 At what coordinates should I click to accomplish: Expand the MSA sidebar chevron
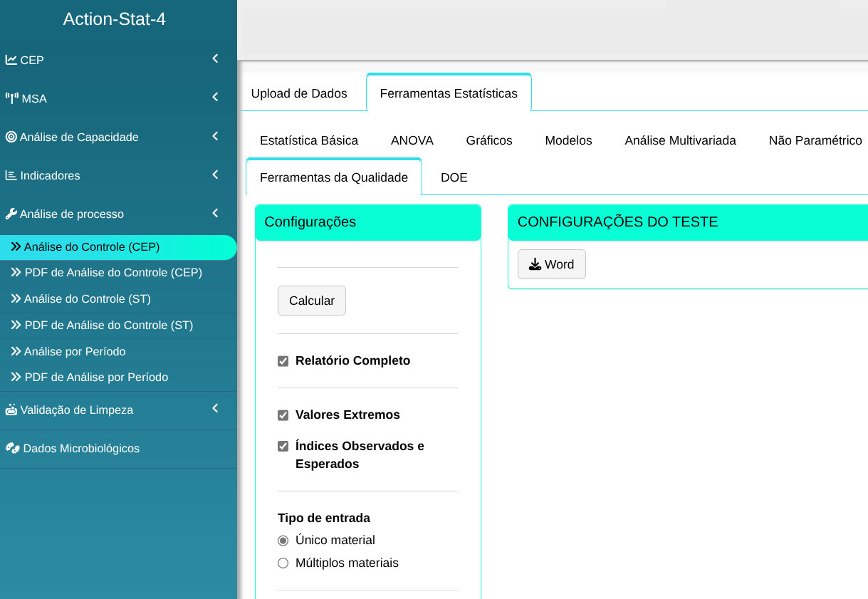pyautogui.click(x=215, y=98)
